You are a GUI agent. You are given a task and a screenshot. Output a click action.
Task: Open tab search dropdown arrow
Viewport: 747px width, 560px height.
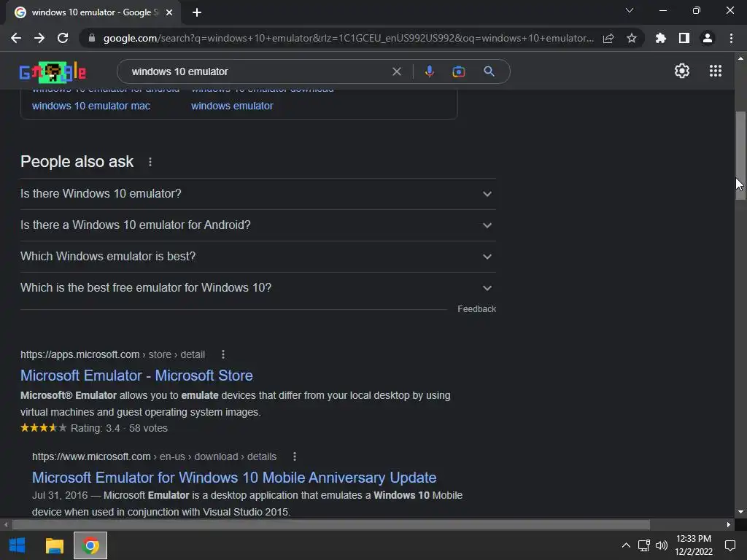tap(630, 10)
